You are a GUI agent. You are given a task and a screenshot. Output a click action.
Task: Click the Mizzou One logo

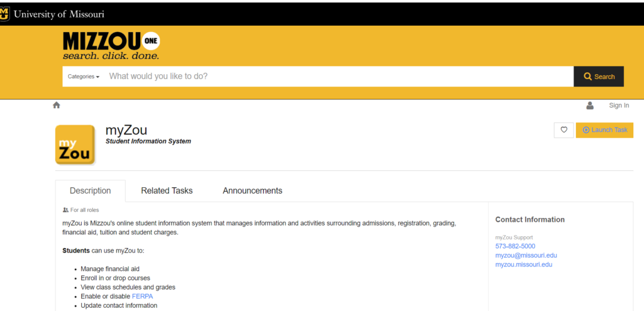tap(111, 45)
